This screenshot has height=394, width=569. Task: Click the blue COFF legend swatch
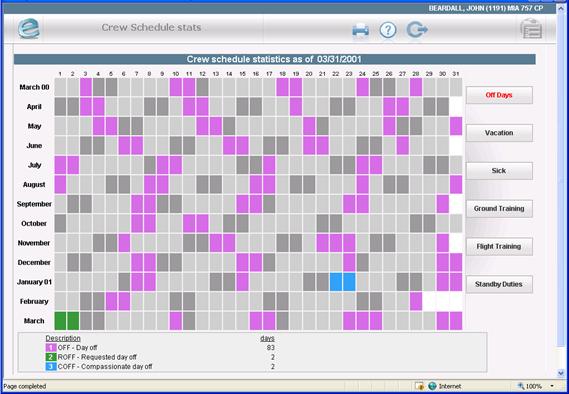click(51, 366)
